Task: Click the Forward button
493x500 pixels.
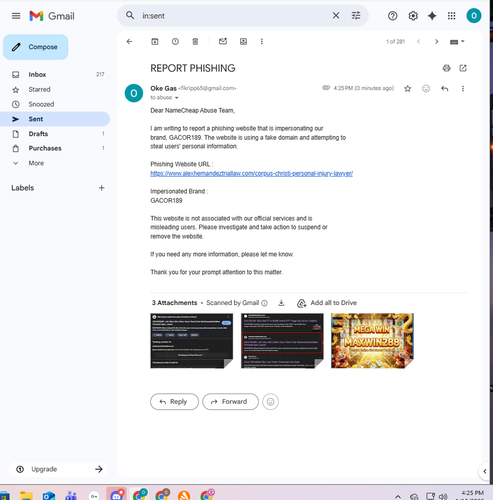Action: [230, 402]
